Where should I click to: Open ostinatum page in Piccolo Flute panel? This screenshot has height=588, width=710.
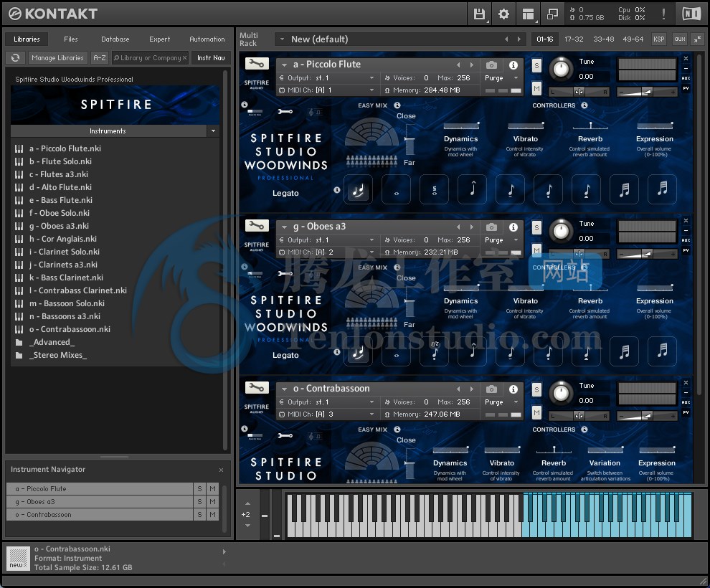[315, 112]
